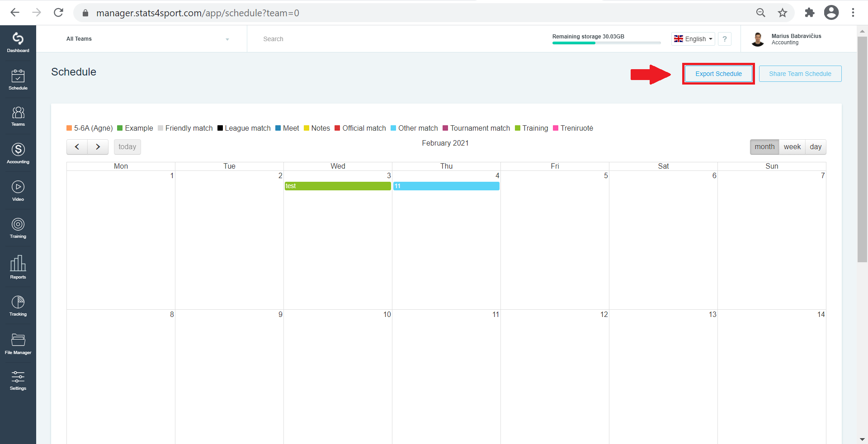Open the Teams sidebar icon
This screenshot has width=868, height=444.
point(18,116)
